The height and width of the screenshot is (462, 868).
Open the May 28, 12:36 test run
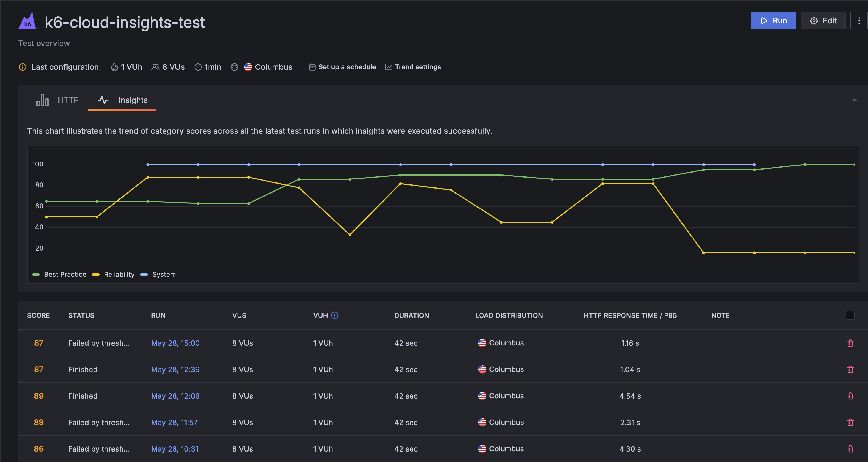[x=175, y=369]
